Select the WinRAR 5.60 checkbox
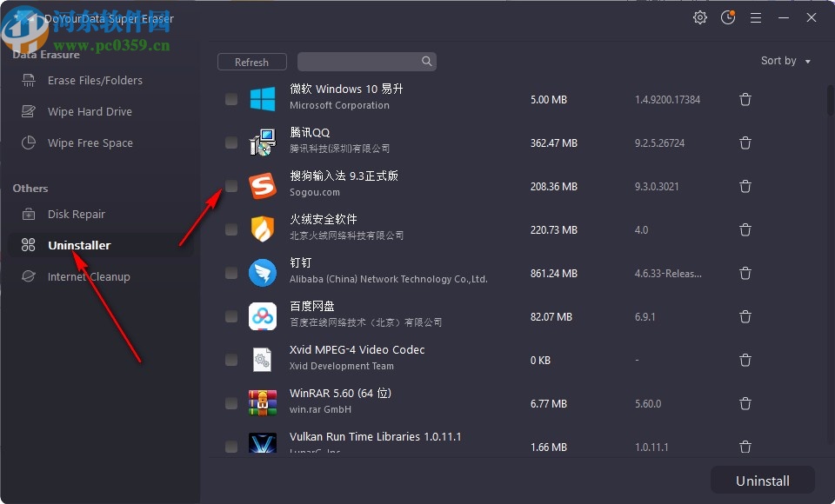The width and height of the screenshot is (835, 504). (231, 403)
